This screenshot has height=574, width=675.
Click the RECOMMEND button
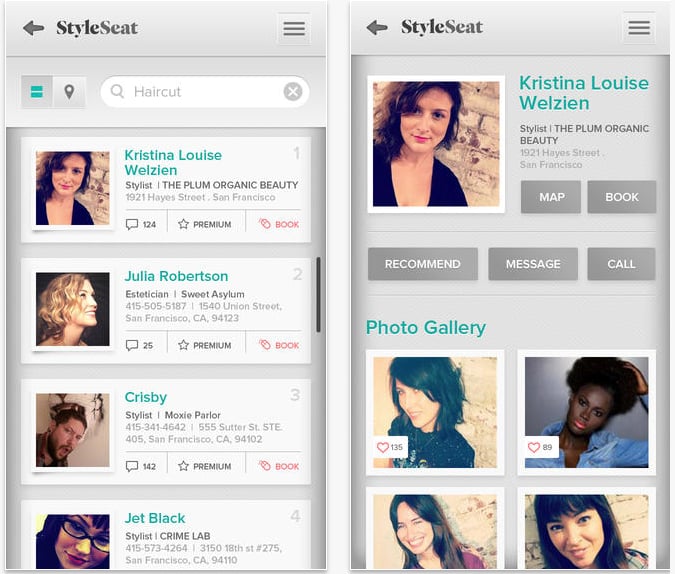click(423, 264)
